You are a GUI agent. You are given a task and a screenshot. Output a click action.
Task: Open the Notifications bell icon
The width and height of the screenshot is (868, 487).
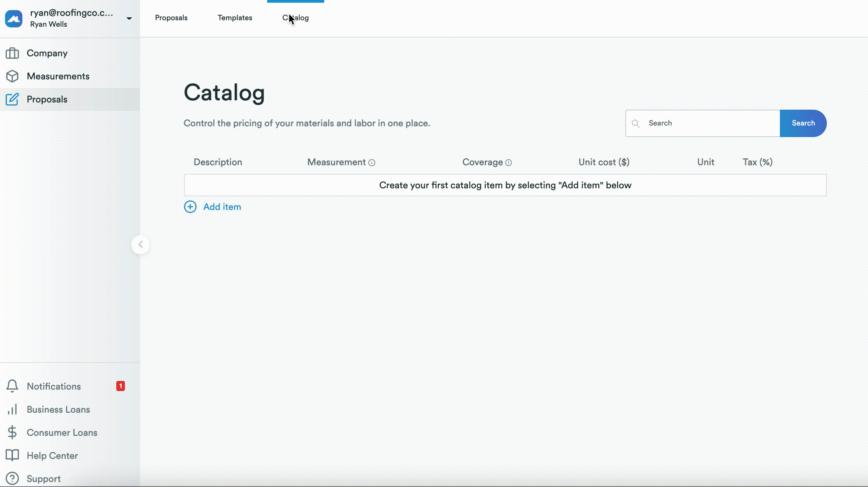(12, 386)
